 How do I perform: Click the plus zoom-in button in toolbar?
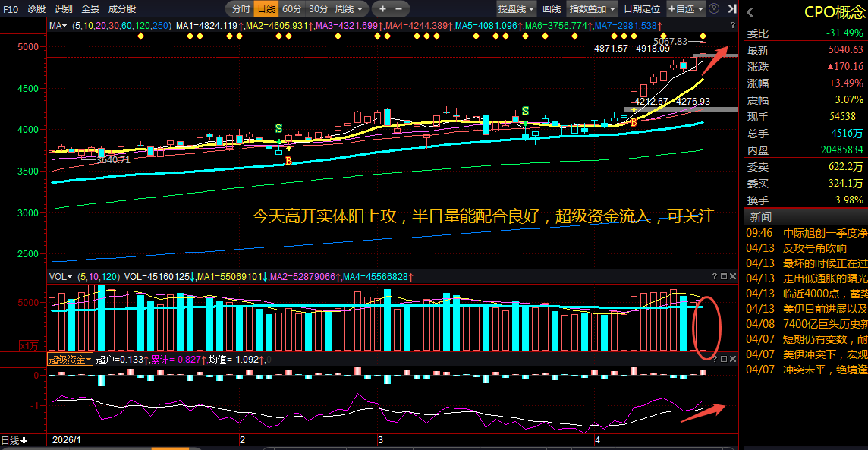pos(383,9)
